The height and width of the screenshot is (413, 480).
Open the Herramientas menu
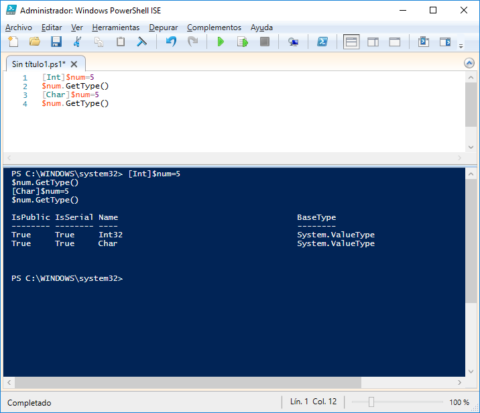(x=116, y=27)
